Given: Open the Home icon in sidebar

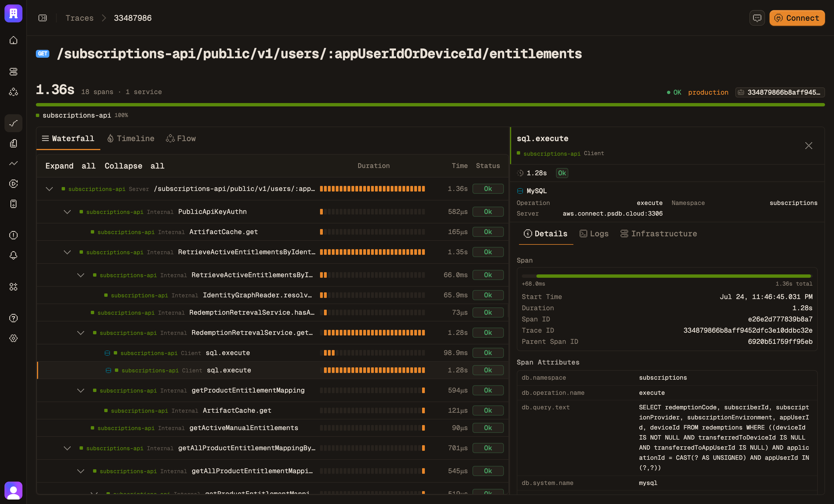Looking at the screenshot, I should [13, 40].
